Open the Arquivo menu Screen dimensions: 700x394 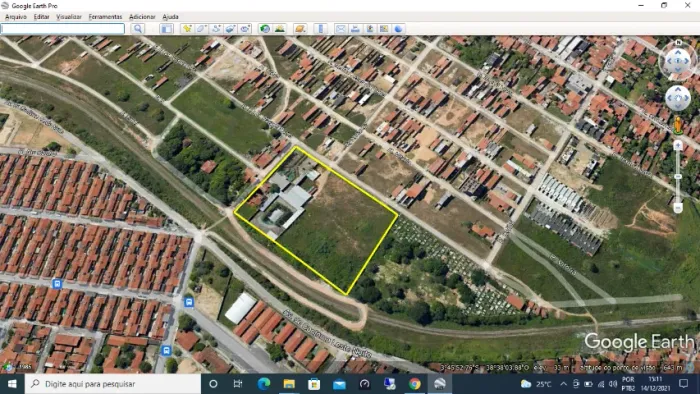click(x=16, y=17)
